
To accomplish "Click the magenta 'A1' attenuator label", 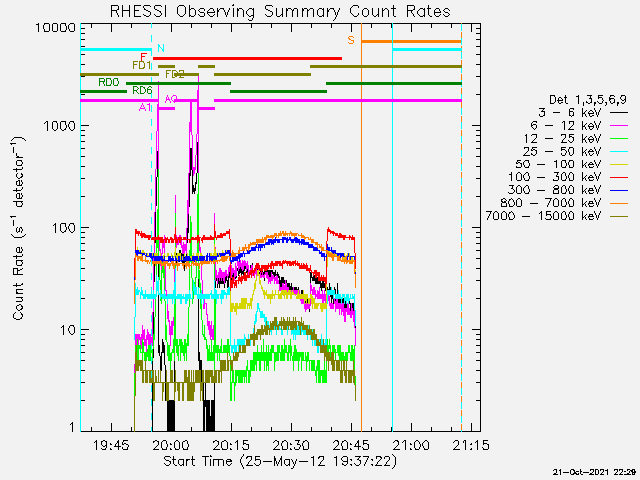I will (x=145, y=108).
